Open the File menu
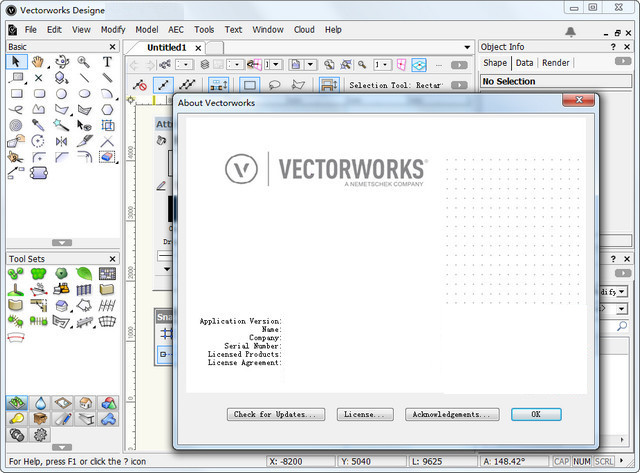Viewport: 640px width, 473px height. (x=31, y=30)
